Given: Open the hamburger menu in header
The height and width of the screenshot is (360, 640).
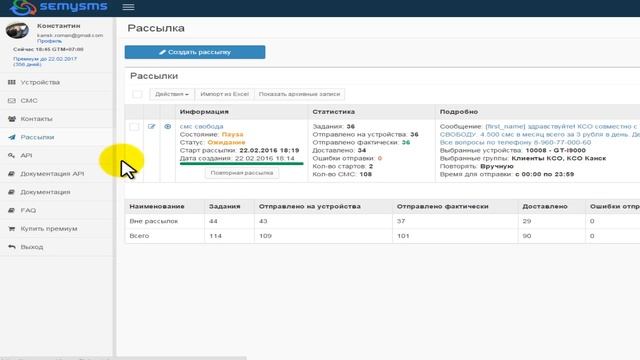Looking at the screenshot, I should pos(128,7).
